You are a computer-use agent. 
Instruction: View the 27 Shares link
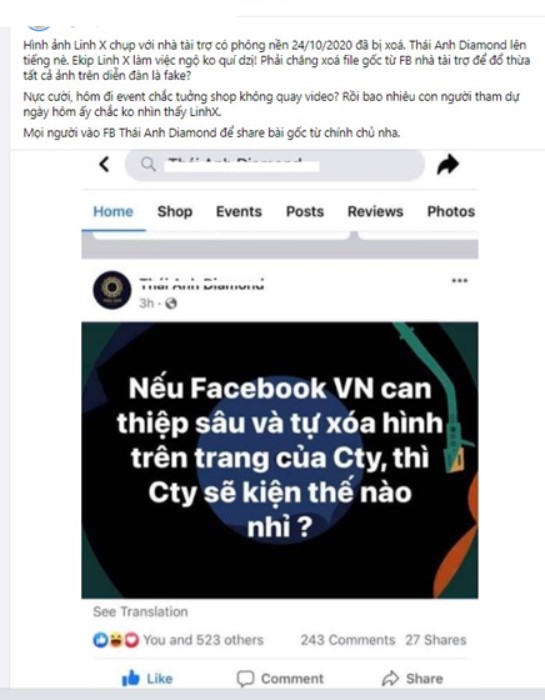pos(436,640)
